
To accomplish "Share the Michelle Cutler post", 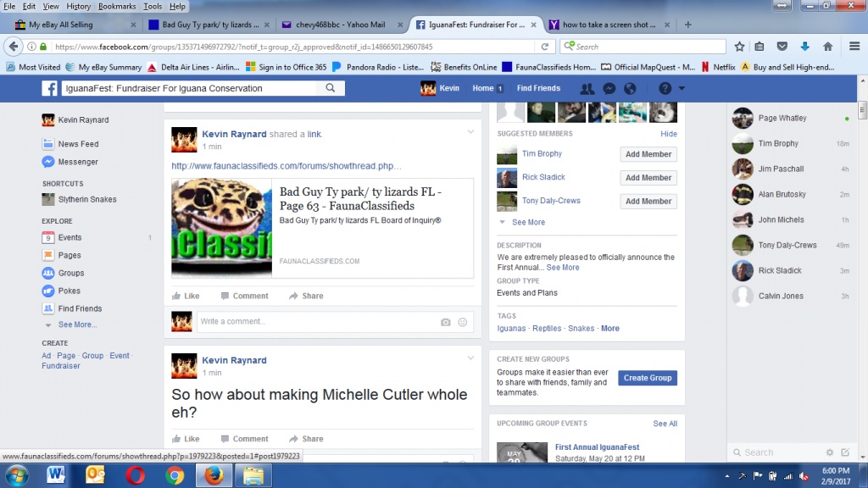I will (306, 439).
